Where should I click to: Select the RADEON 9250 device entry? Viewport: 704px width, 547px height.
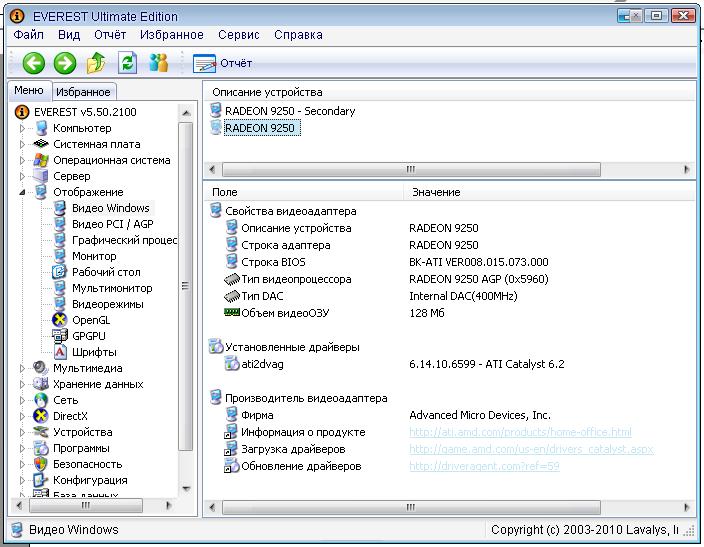260,128
